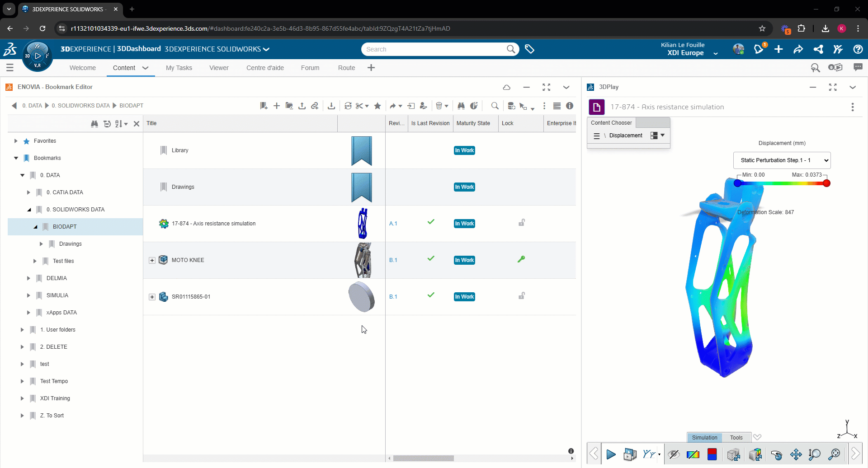Toggle the hide results eye icon in 3DPlay
868x468 pixels.
pos(674,454)
